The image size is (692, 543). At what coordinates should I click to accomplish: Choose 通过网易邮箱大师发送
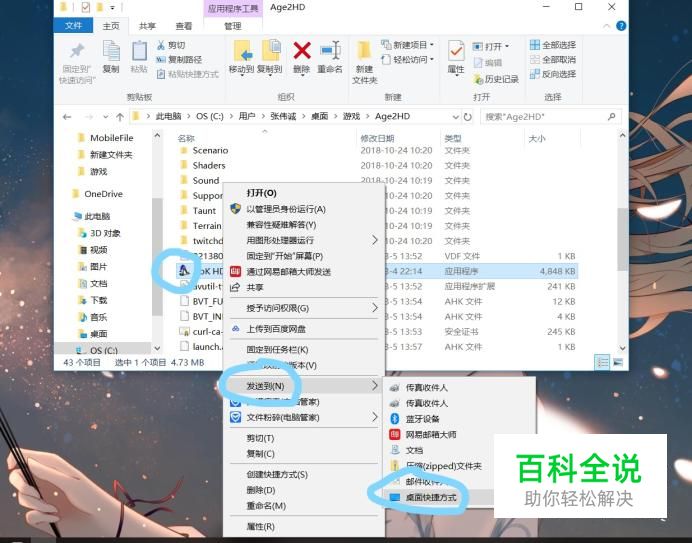point(288,272)
